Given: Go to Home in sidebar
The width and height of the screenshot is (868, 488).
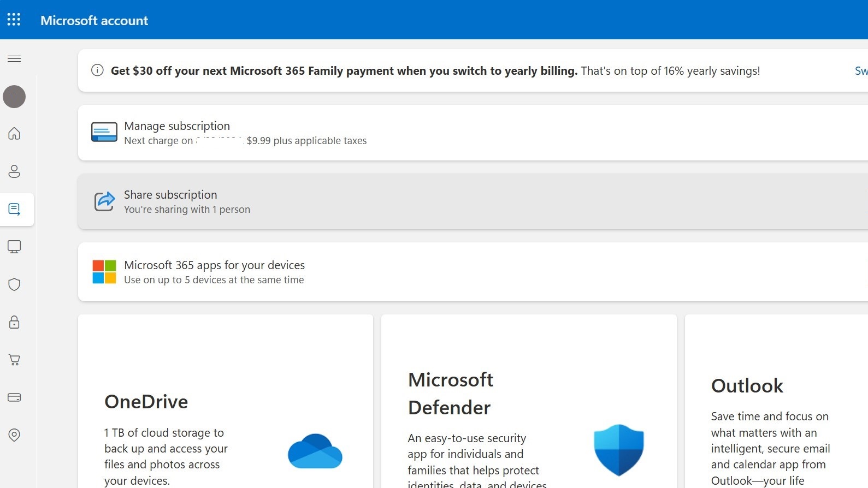Looking at the screenshot, I should tap(14, 133).
